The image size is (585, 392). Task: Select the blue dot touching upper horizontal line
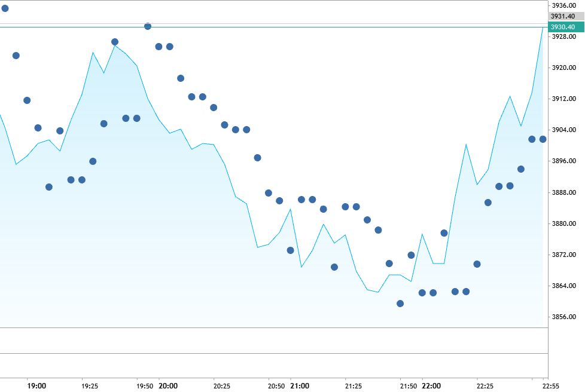coord(148,26)
